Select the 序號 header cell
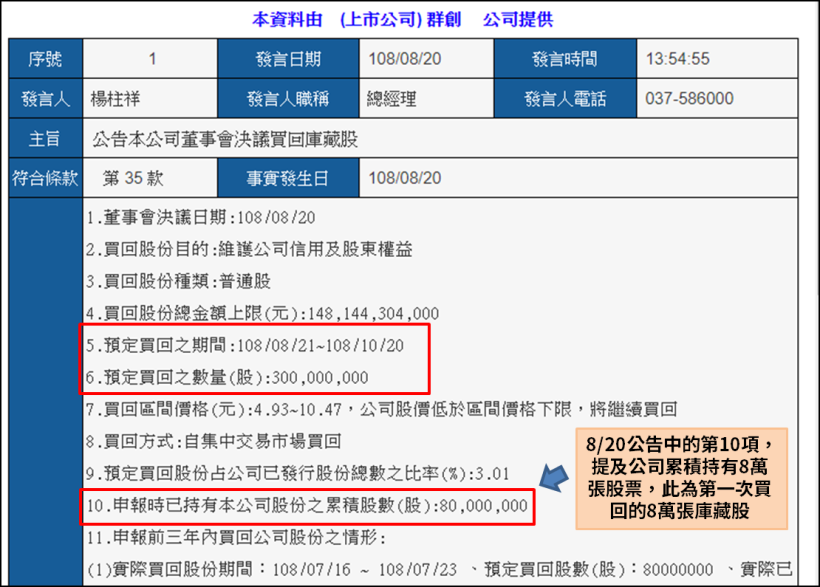 coord(45,59)
